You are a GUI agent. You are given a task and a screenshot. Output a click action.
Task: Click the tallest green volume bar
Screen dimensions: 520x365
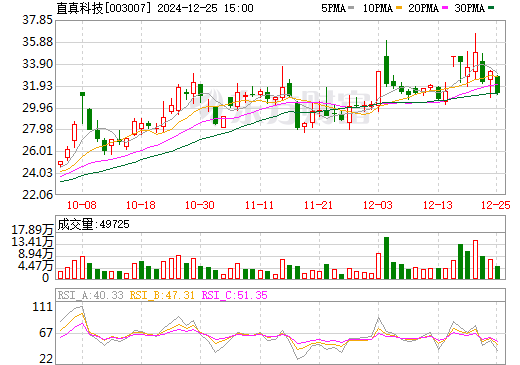[x=386, y=258]
